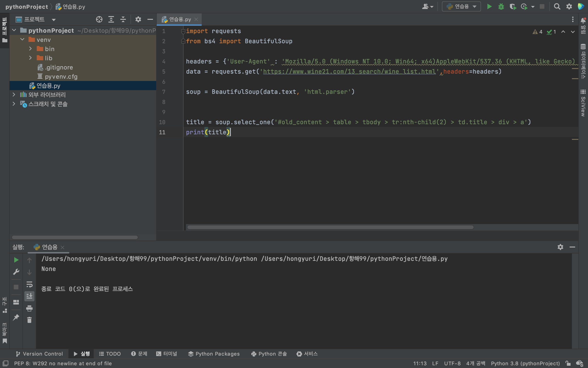588x368 pixels.
Task: Collapse the venv folder
Action: click(x=22, y=39)
